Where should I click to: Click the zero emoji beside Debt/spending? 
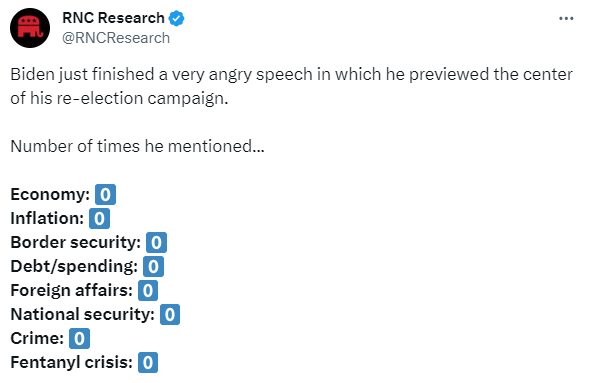[153, 267]
